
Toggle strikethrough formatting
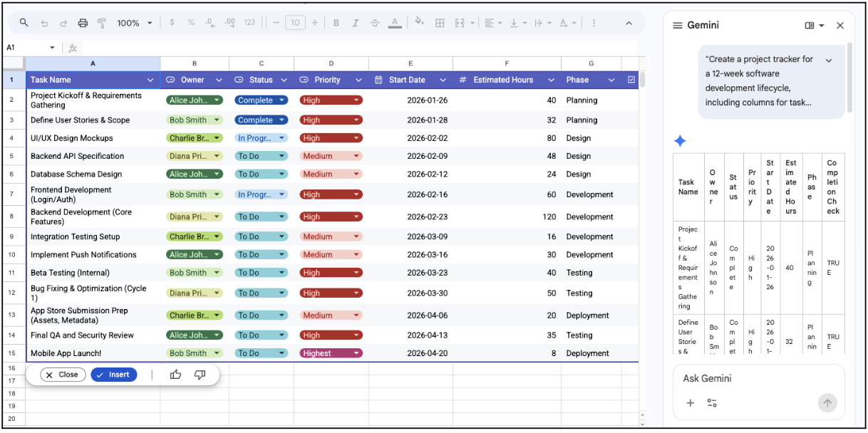tap(374, 22)
